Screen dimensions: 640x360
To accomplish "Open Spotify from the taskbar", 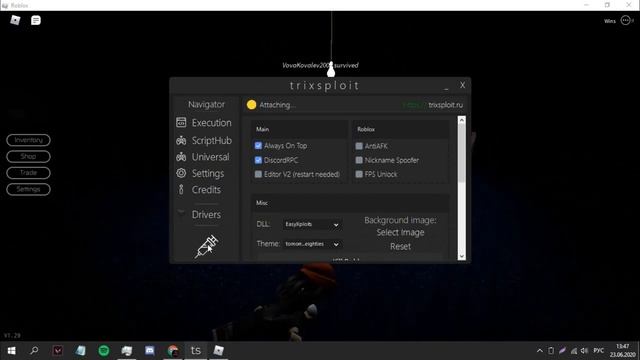I will point(104,351).
